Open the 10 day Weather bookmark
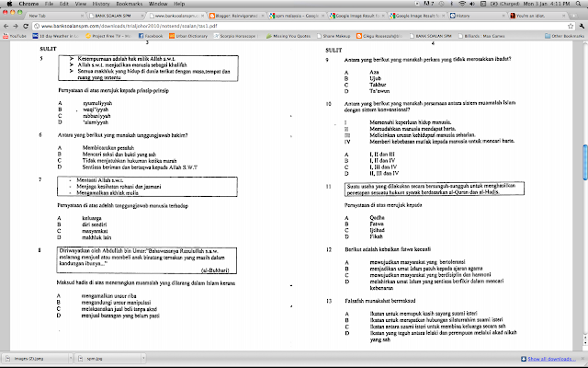The image size is (588, 368). [55, 36]
